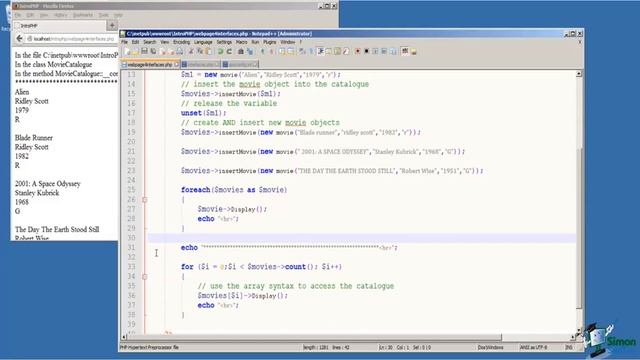The width and height of the screenshot is (640, 360).
Task: Open the Settings menu
Action: [224, 42]
